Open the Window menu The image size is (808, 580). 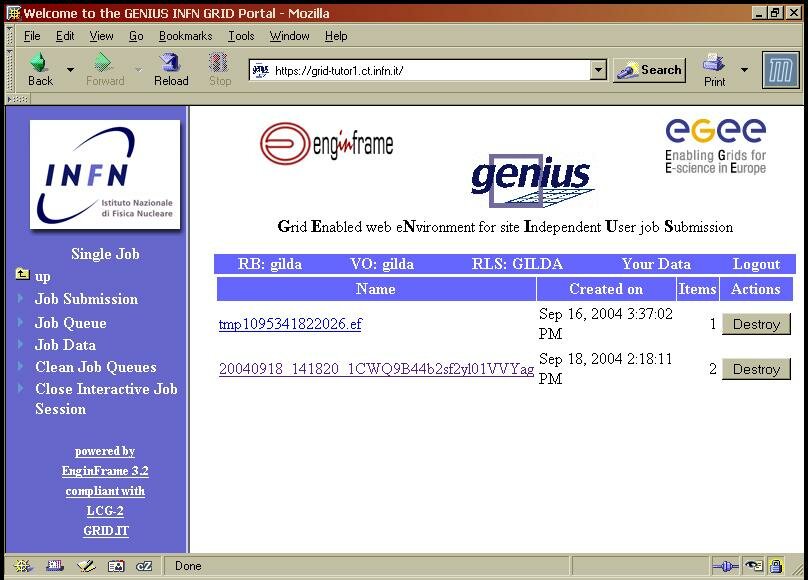(290, 36)
